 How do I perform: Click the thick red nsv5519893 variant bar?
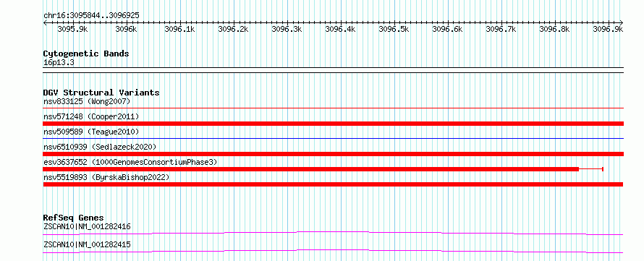[333, 184]
